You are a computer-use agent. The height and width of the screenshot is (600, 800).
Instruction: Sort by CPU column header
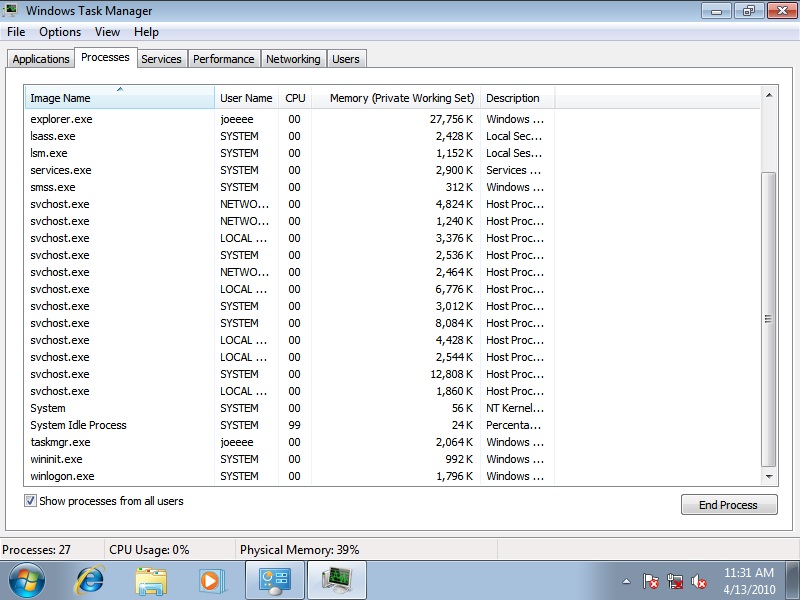tap(295, 97)
